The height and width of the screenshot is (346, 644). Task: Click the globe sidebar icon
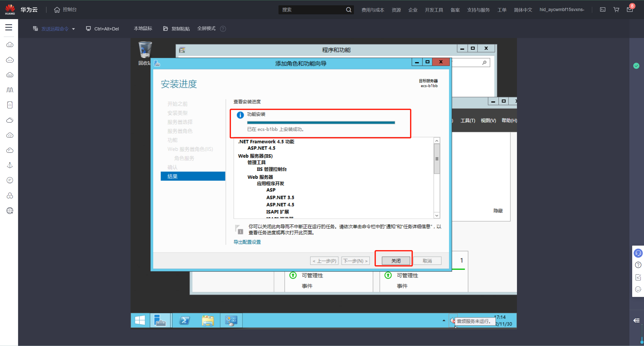pyautogui.click(x=10, y=211)
